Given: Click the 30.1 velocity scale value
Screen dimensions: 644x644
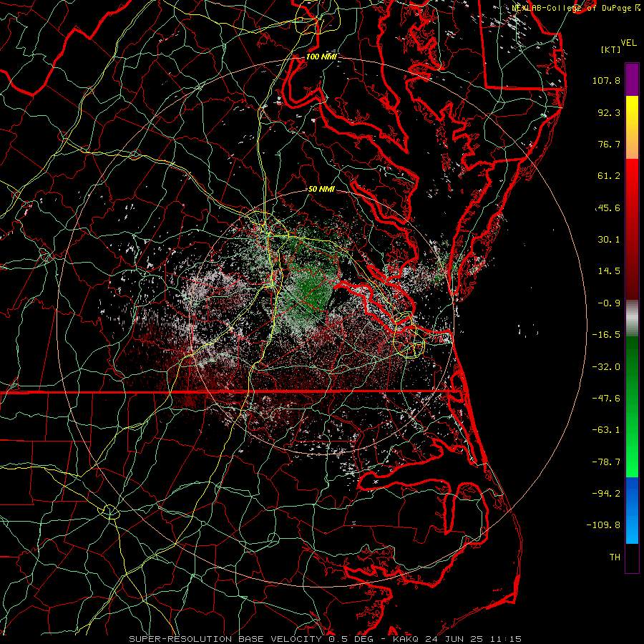Looking at the screenshot, I should 609,240.
